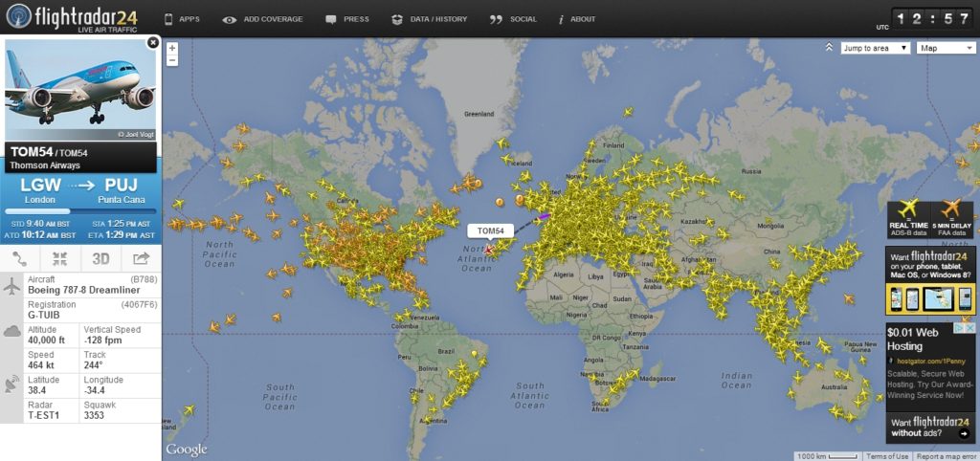The width and height of the screenshot is (980, 461).
Task: Open the Press menu item
Action: click(x=356, y=19)
